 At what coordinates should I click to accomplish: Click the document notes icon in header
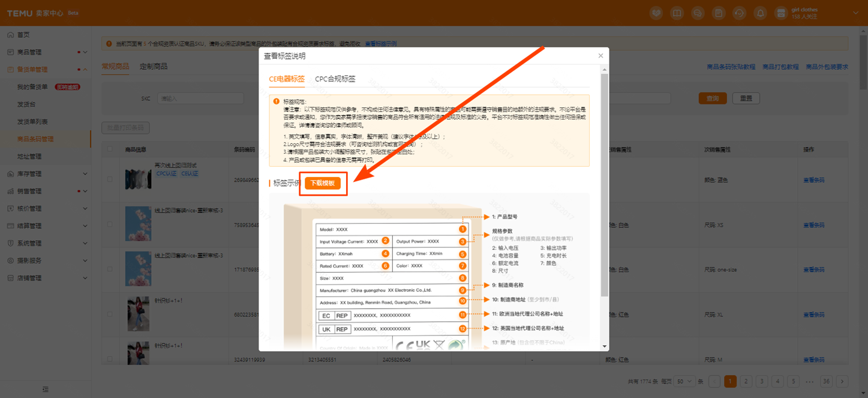tap(719, 13)
